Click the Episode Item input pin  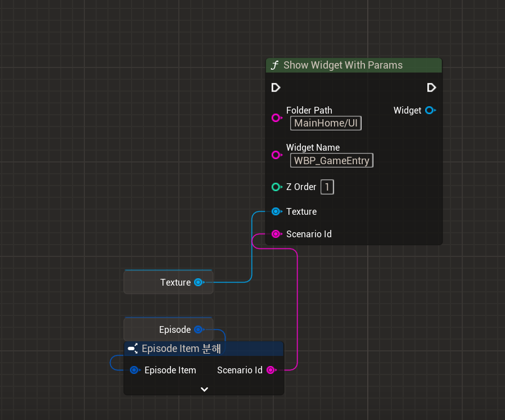[x=134, y=370]
